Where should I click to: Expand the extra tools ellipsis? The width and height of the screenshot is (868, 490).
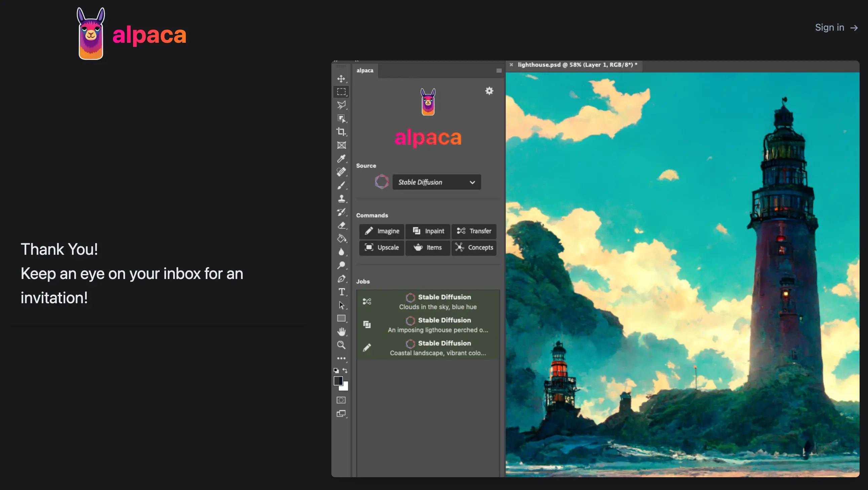[x=341, y=358]
